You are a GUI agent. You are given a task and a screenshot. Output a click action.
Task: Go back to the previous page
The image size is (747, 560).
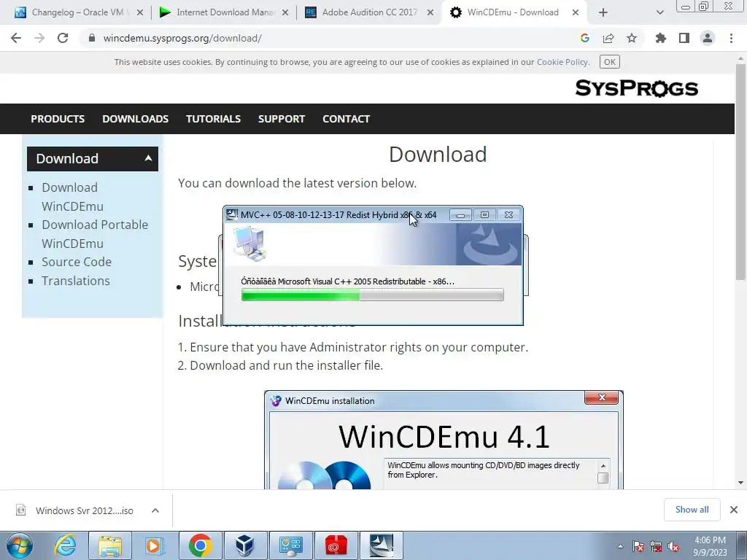coord(16,38)
